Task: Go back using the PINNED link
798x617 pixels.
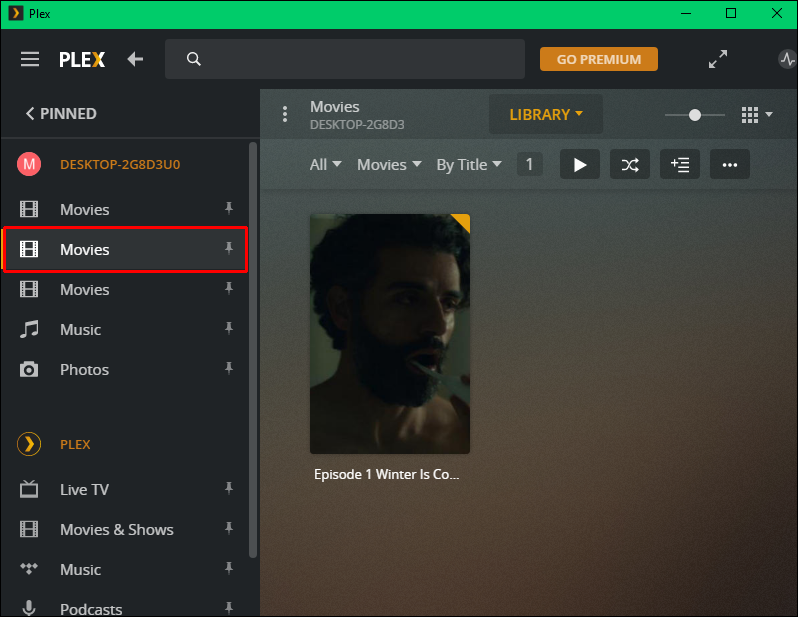Action: click(61, 114)
